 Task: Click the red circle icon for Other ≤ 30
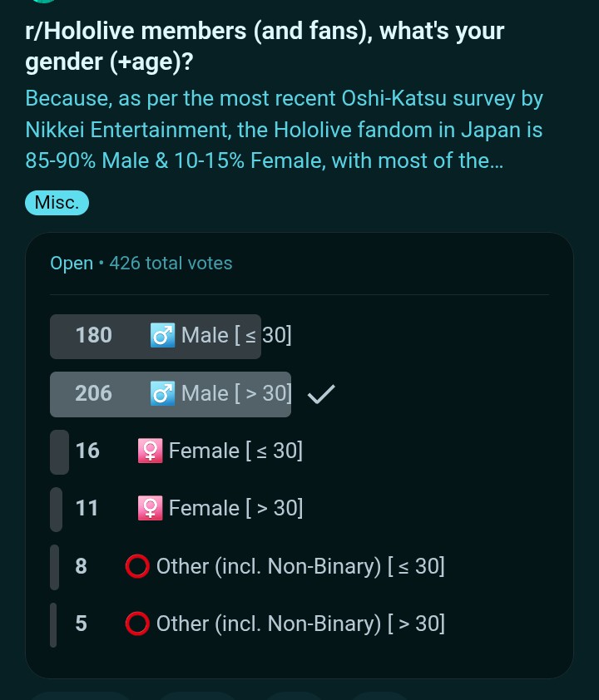pyautogui.click(x=137, y=567)
